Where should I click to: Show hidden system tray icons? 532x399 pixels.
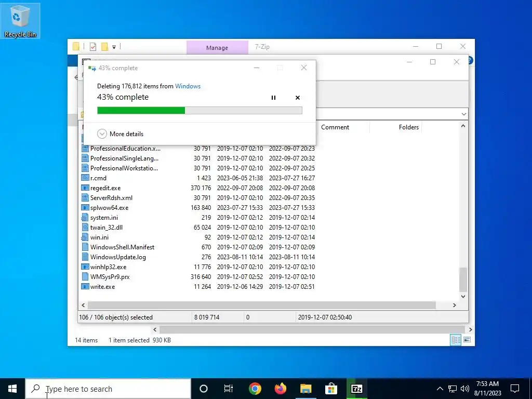(440, 389)
